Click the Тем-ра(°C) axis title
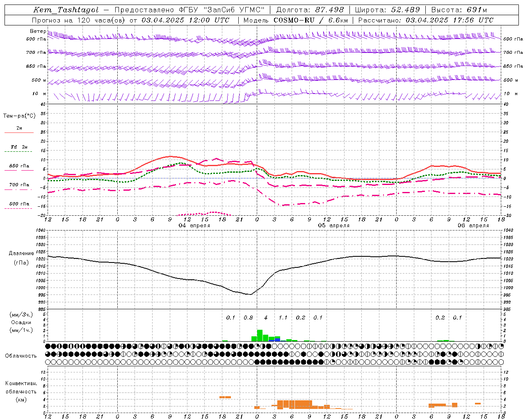Screen dimensions: 525x420 pyautogui.click(x=19, y=116)
